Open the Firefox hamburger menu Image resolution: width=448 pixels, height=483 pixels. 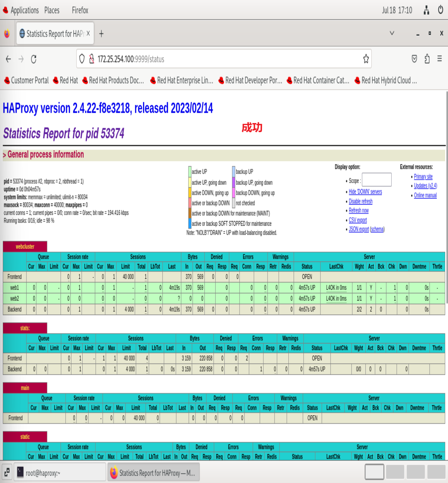[x=440, y=59]
